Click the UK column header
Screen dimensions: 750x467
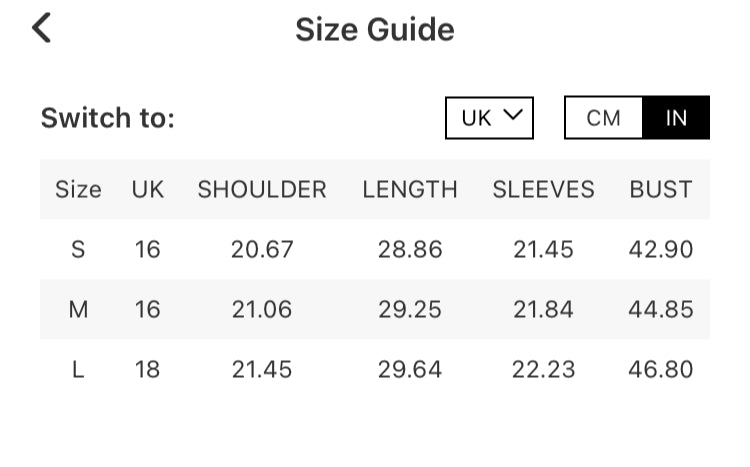point(148,189)
